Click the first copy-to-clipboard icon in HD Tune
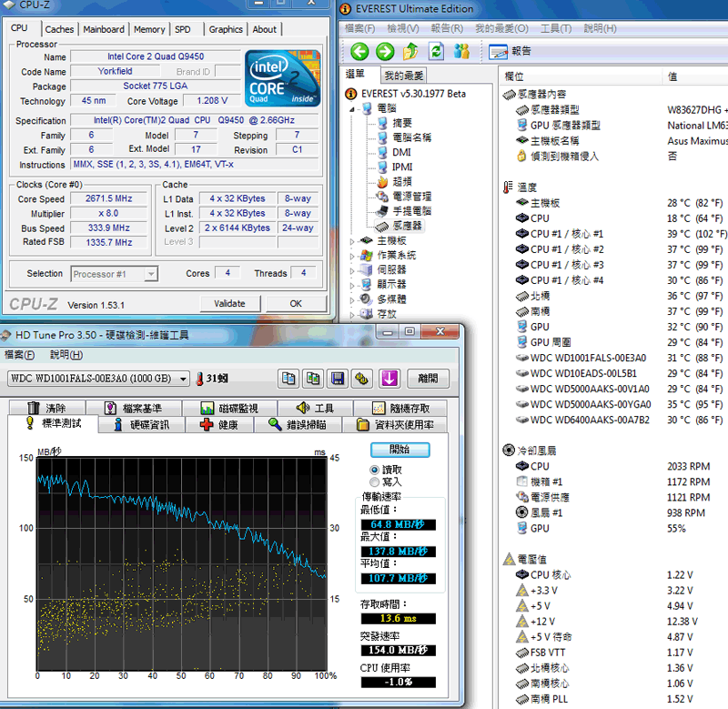Image resolution: width=728 pixels, height=709 pixels. point(289,379)
